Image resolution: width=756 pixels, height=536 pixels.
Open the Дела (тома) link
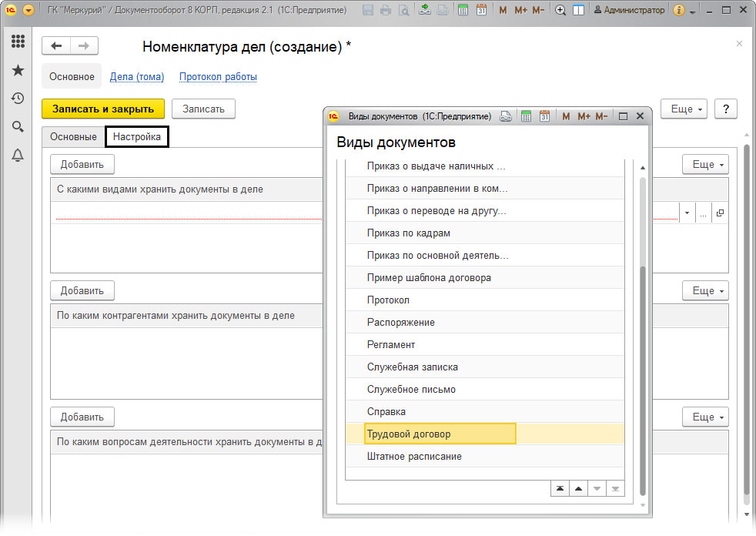coord(137,77)
